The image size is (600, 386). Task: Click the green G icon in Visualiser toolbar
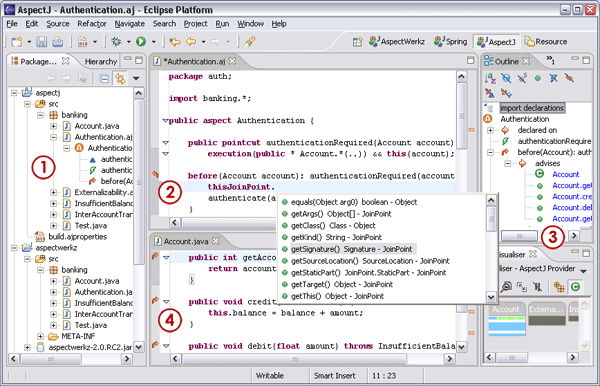coord(575,287)
